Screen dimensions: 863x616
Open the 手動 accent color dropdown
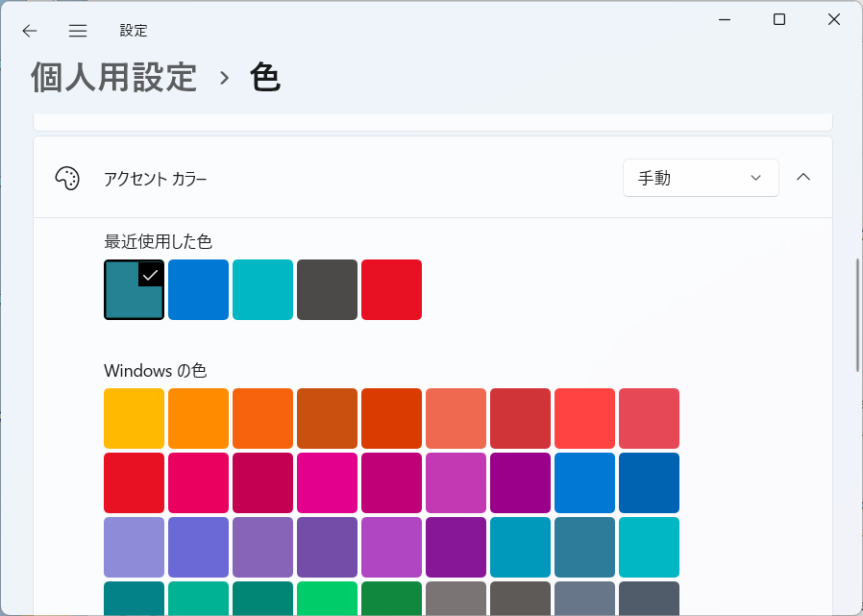701,178
